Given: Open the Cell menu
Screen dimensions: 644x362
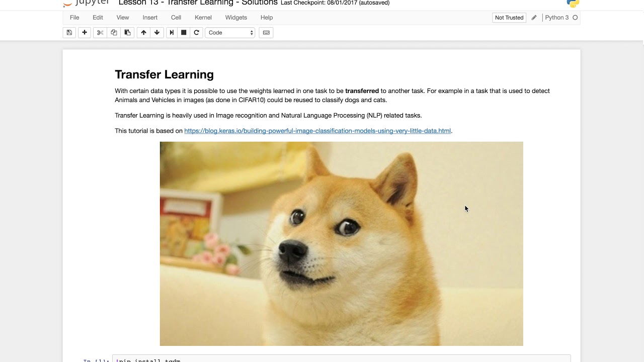Looking at the screenshot, I should (176, 18).
